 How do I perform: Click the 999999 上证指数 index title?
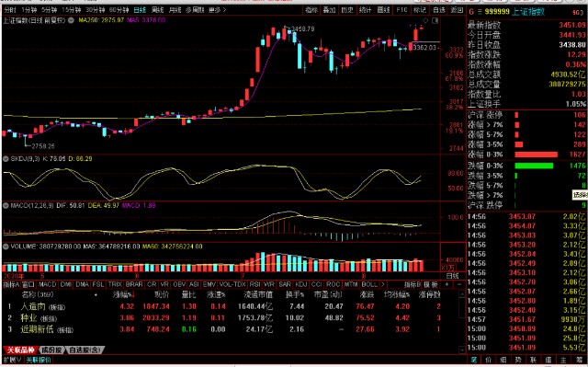[514, 12]
